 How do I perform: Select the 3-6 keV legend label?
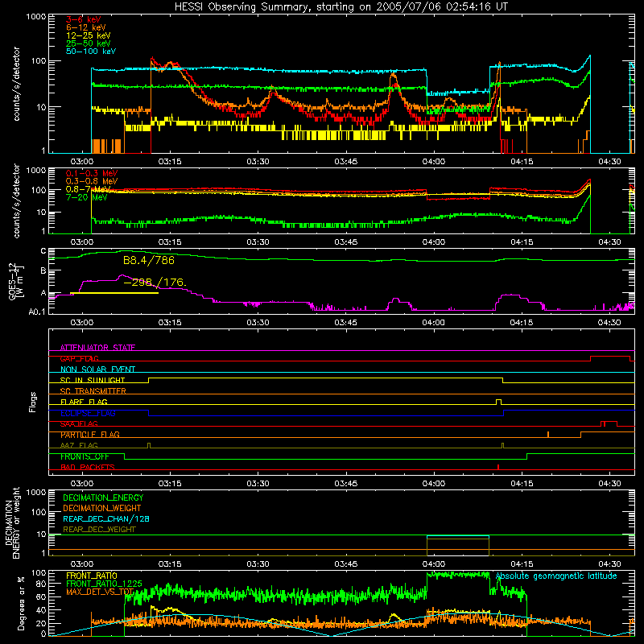click(84, 19)
